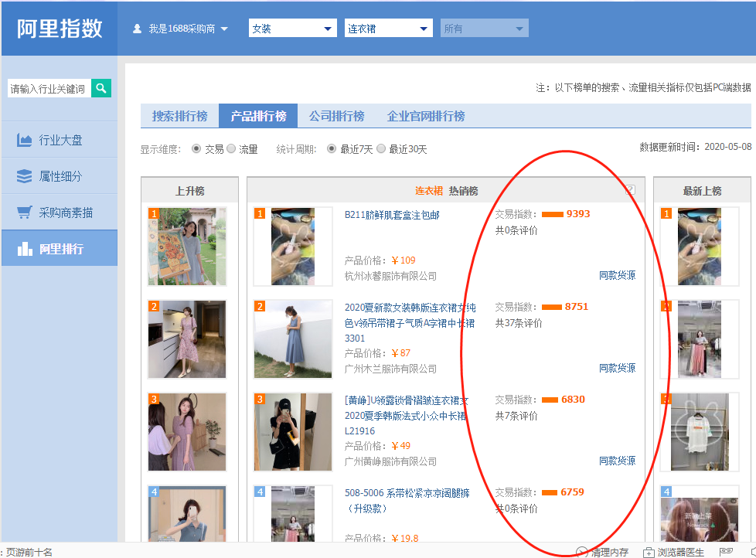Viewport: 756px width, 558px height.
Task: Click company name 广州木兰服饰有限公司
Action: 390,369
